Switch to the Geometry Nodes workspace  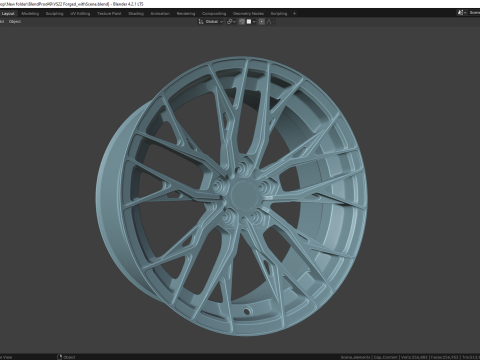pyautogui.click(x=248, y=14)
